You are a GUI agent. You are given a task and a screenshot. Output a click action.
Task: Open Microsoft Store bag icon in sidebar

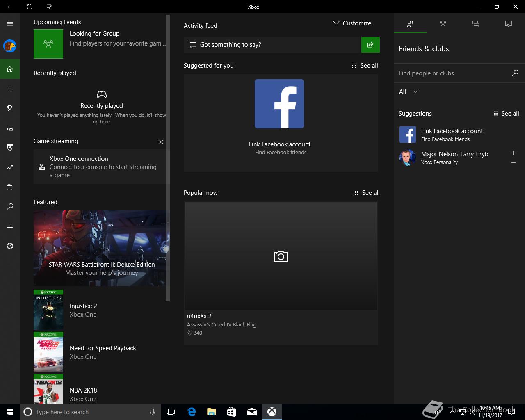point(10,187)
